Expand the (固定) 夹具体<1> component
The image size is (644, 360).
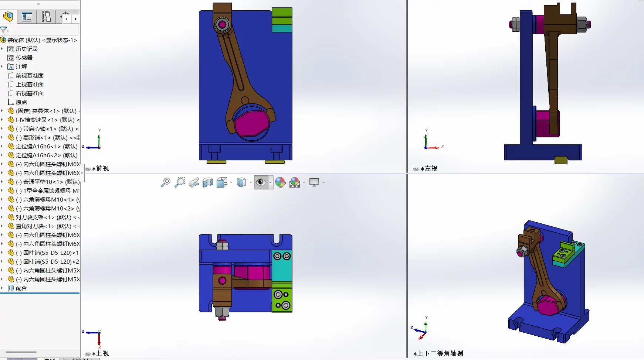[x=2, y=111]
